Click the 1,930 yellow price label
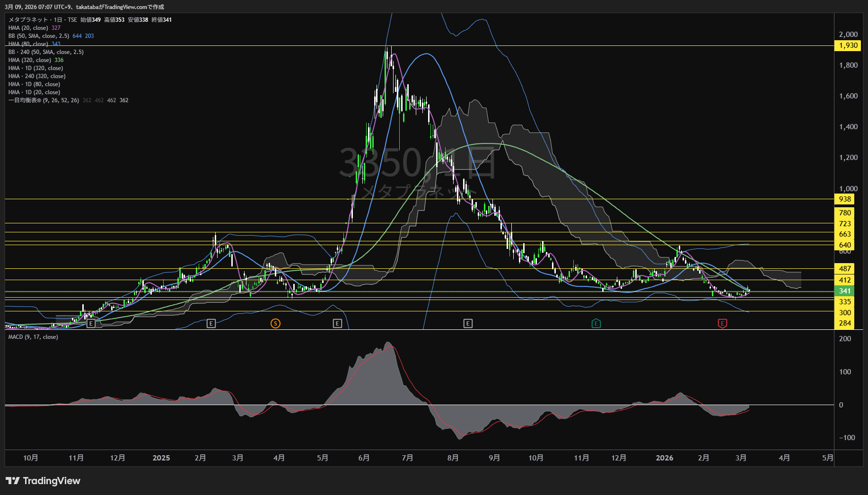868x495 pixels. click(x=848, y=45)
